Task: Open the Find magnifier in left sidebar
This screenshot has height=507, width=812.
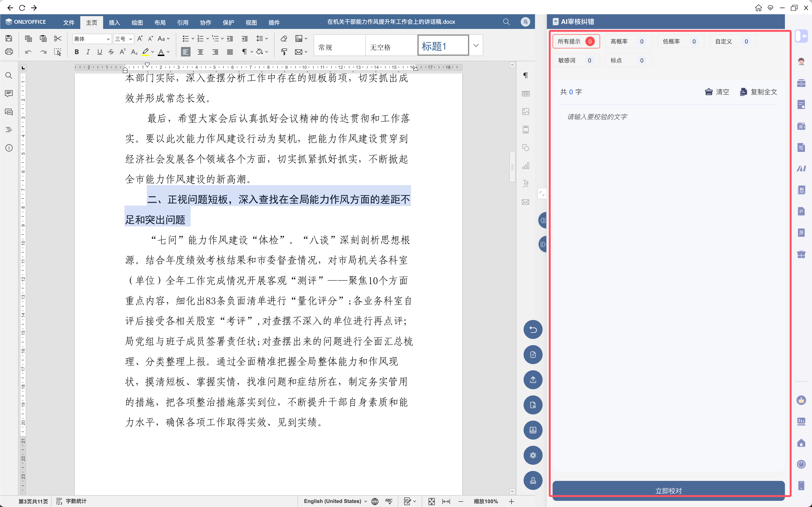Action: tap(9, 75)
